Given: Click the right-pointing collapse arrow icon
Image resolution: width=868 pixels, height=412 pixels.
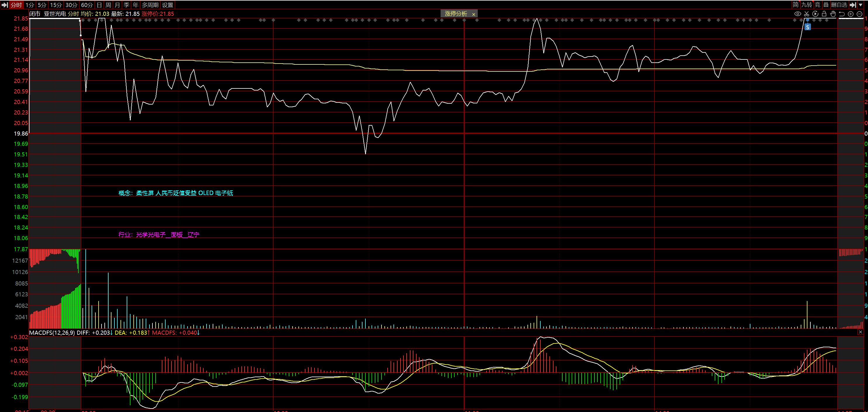Looking at the screenshot, I should click(853, 5).
